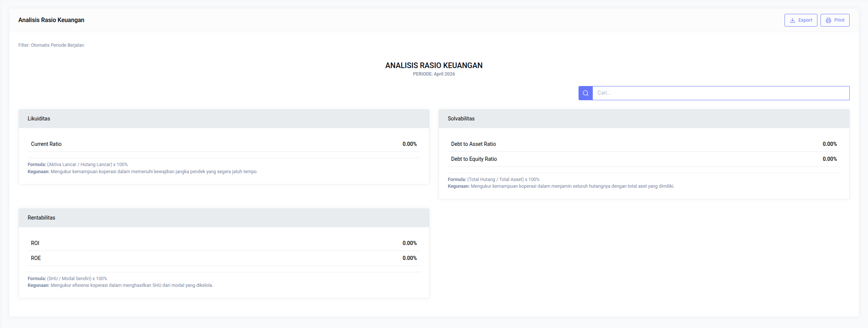Click the Debt to Equity 0.00% value

click(829, 159)
